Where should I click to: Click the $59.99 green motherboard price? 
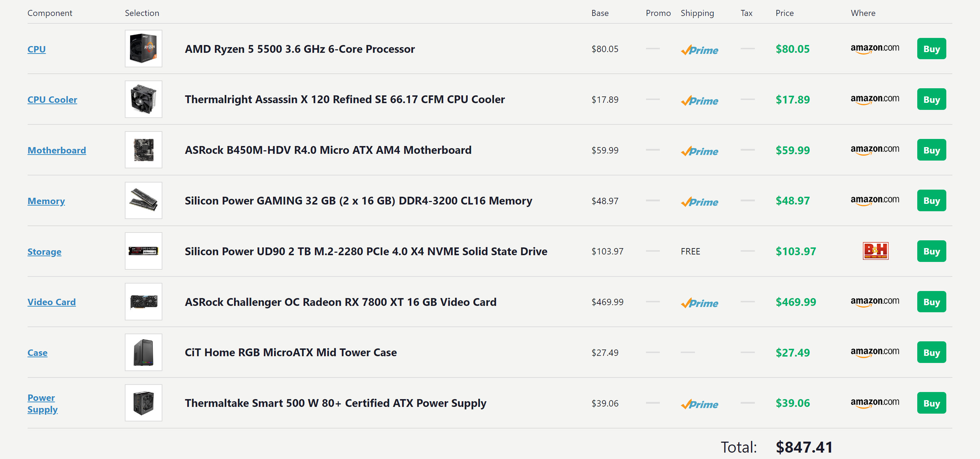[x=792, y=150]
